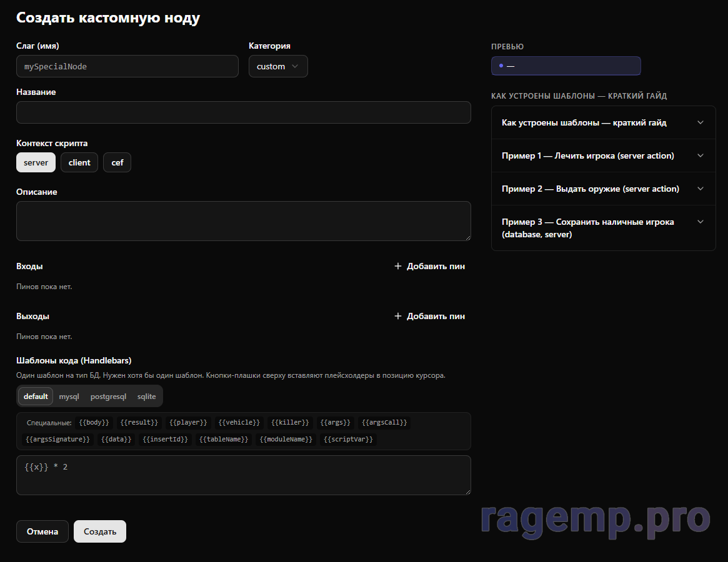Insert the {{tableName}} placeholder chip

click(224, 440)
